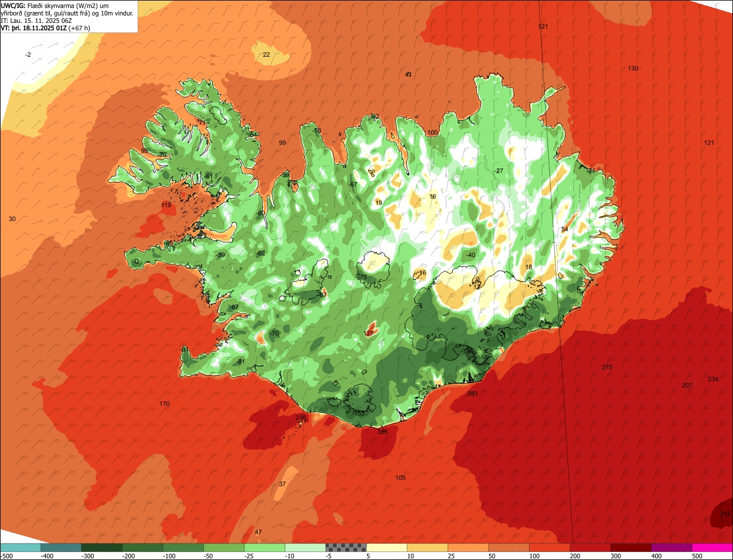
Task: Click the '170' value off the southwest coast
Action: [x=164, y=404]
